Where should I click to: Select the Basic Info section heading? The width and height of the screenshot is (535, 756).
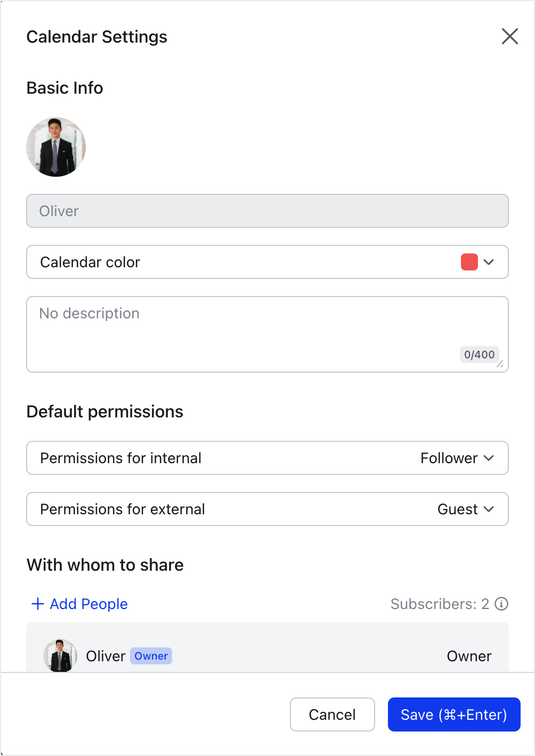pos(64,88)
